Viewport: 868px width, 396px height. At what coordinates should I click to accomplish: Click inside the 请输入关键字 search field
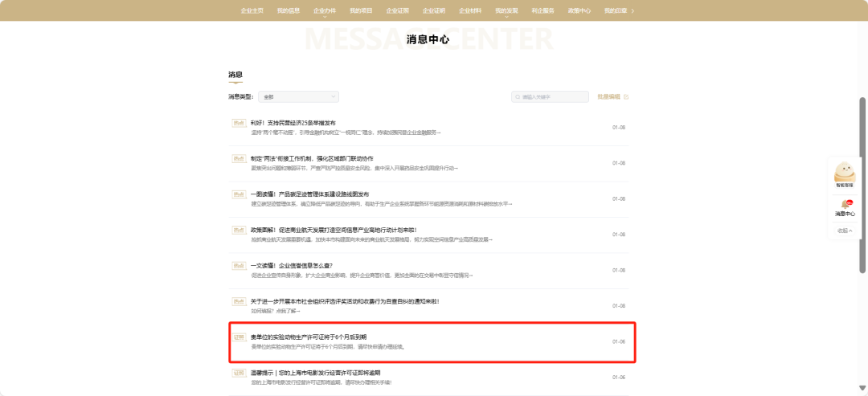coord(550,96)
